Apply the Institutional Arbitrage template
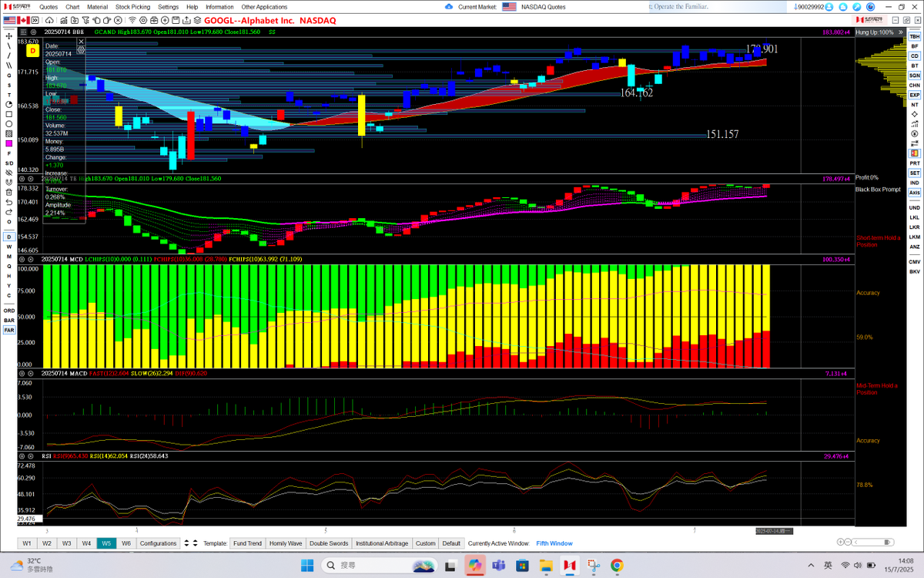Image resolution: width=924 pixels, height=578 pixels. click(x=382, y=543)
